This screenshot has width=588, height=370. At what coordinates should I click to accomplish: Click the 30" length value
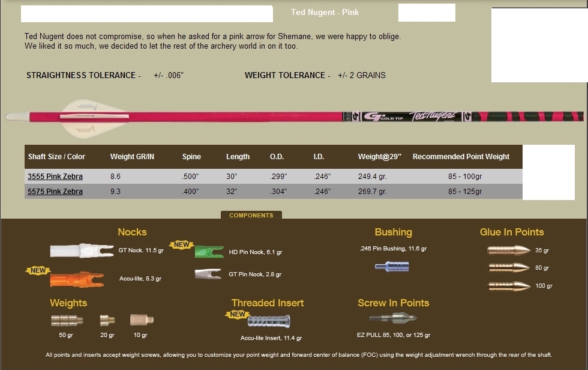[232, 177]
